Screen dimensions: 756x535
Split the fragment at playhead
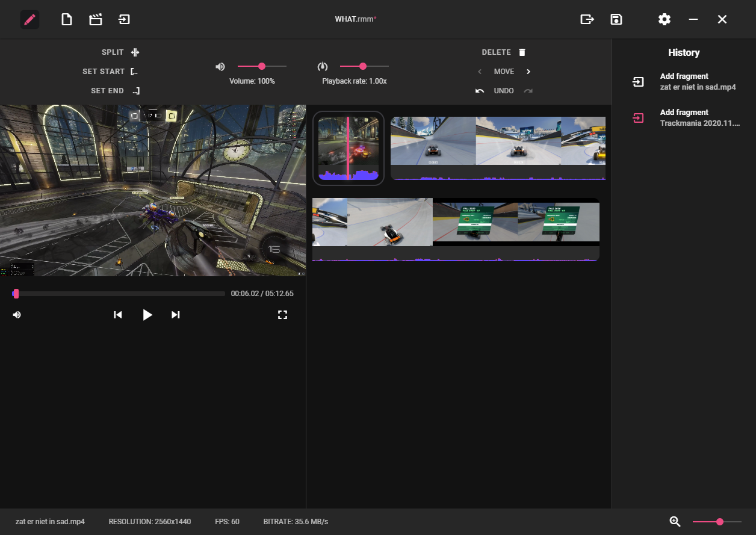click(120, 52)
